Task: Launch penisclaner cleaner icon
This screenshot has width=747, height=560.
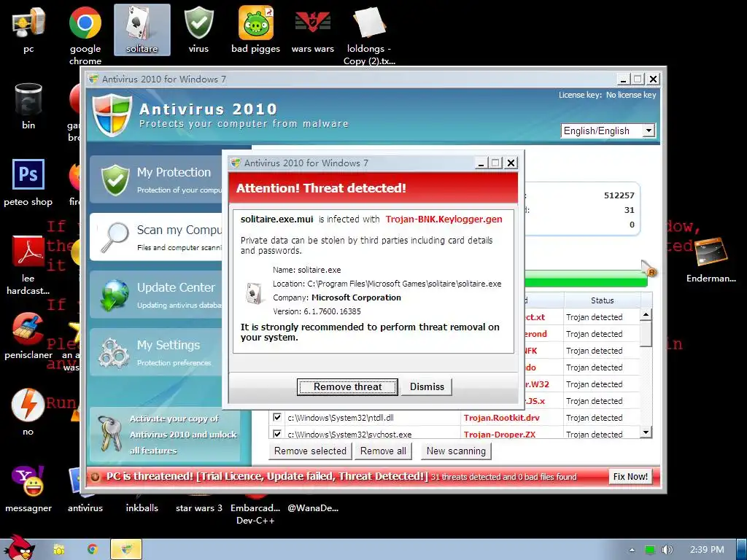Action: point(28,335)
